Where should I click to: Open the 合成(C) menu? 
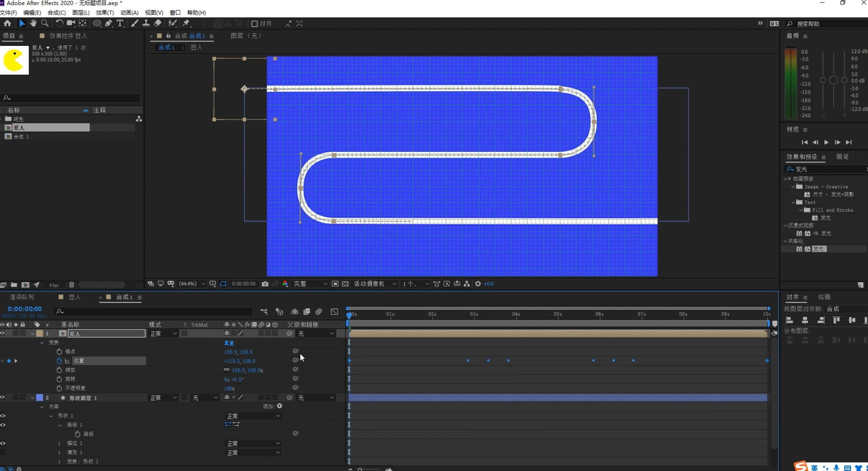(x=57, y=13)
